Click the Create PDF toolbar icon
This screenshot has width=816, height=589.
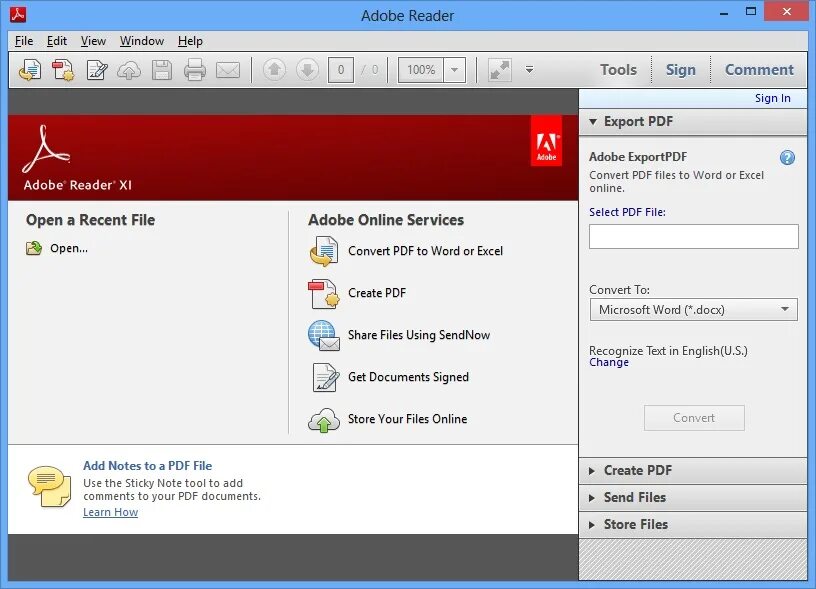[63, 70]
